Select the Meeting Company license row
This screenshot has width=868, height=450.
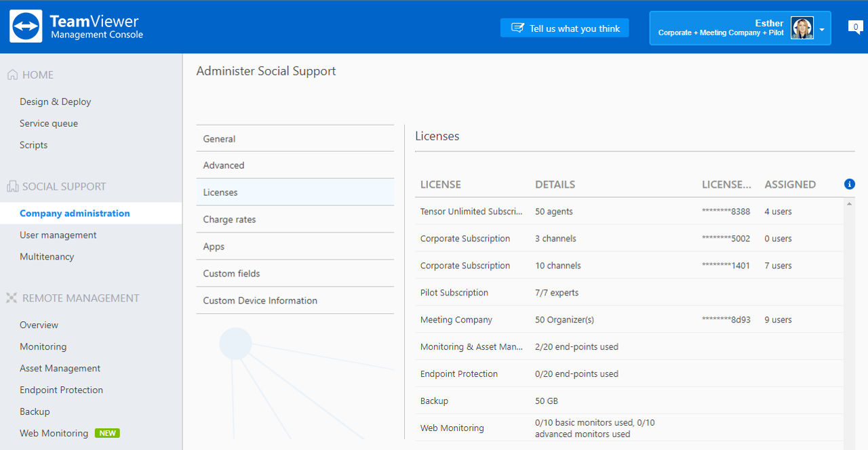629,320
